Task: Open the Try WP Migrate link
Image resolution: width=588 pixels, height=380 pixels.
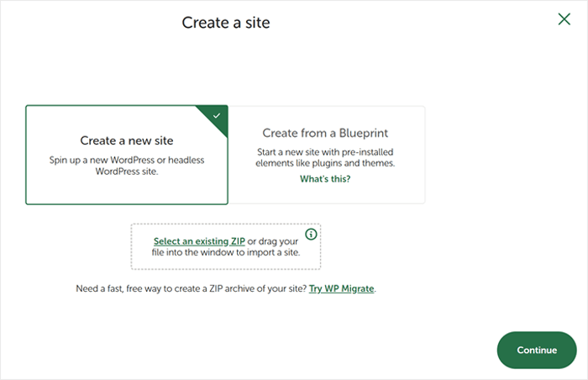Action: [x=342, y=288]
